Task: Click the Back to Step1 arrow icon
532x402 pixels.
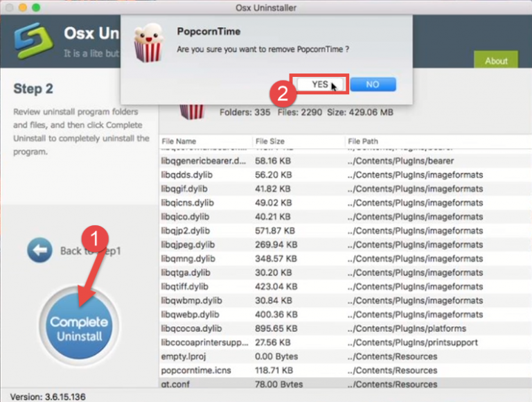Action: [x=39, y=250]
